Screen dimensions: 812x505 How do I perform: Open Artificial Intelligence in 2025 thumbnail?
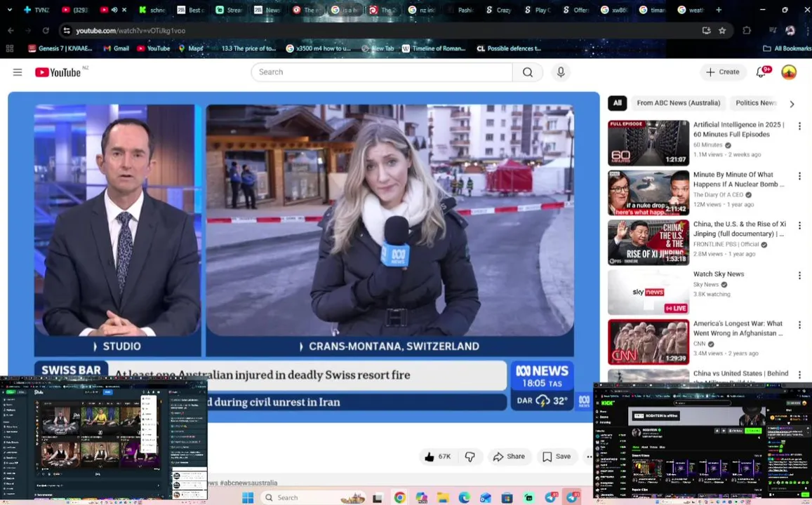click(648, 143)
